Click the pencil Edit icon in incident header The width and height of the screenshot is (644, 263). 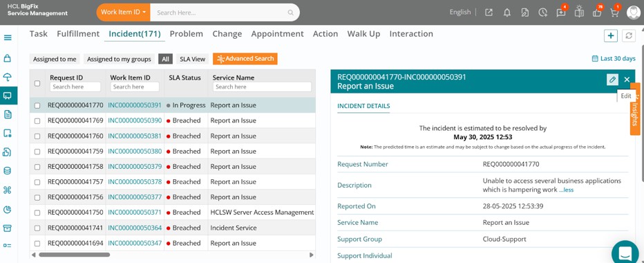[x=612, y=80]
